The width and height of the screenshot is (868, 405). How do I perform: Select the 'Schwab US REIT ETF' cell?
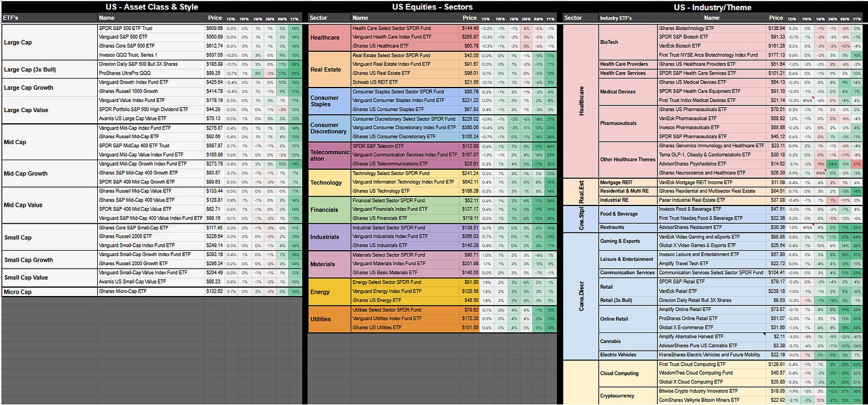pos(405,82)
